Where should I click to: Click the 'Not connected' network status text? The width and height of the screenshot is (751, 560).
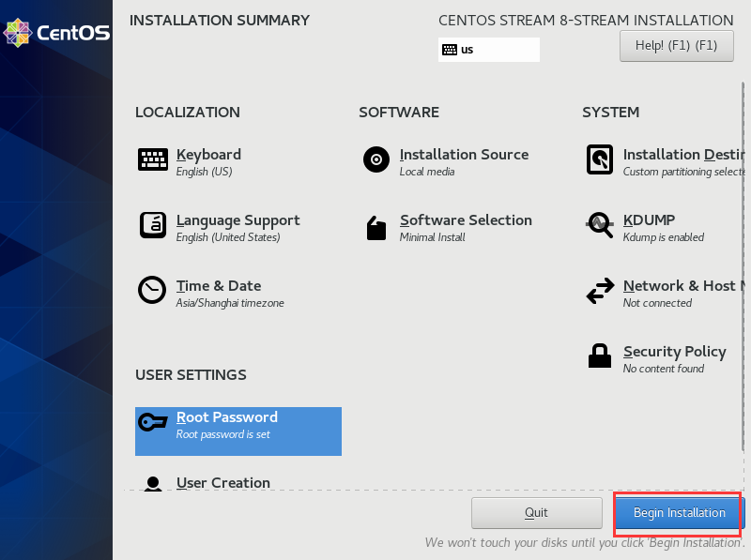point(657,303)
